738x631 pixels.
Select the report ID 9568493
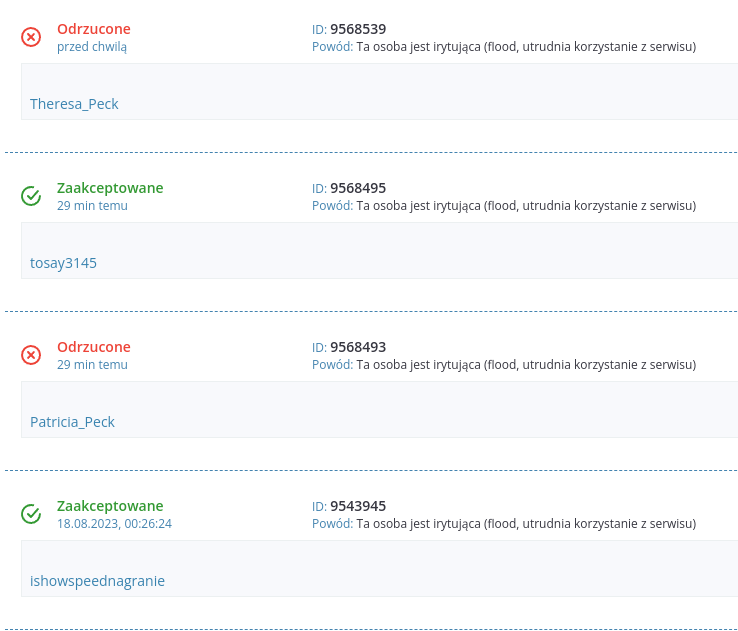(358, 347)
